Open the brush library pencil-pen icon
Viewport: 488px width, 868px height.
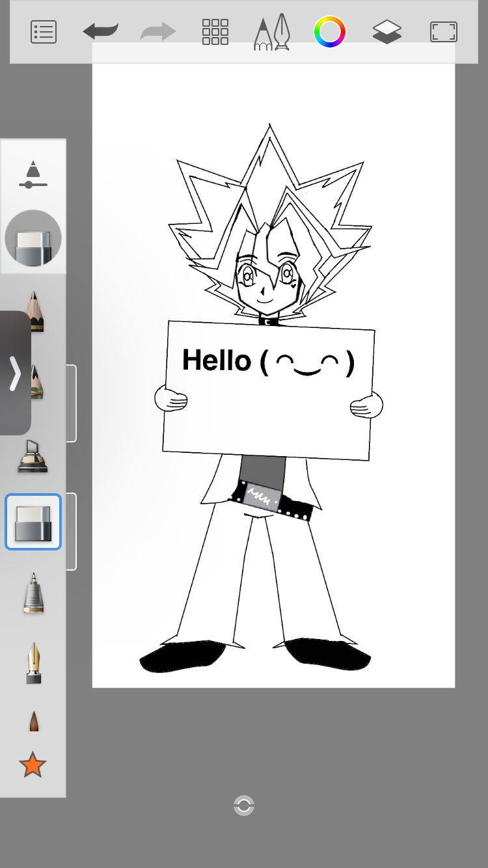[271, 33]
